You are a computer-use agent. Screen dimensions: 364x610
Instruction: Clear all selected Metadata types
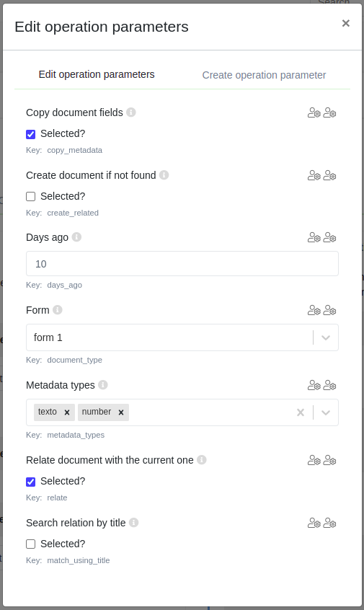[301, 412]
